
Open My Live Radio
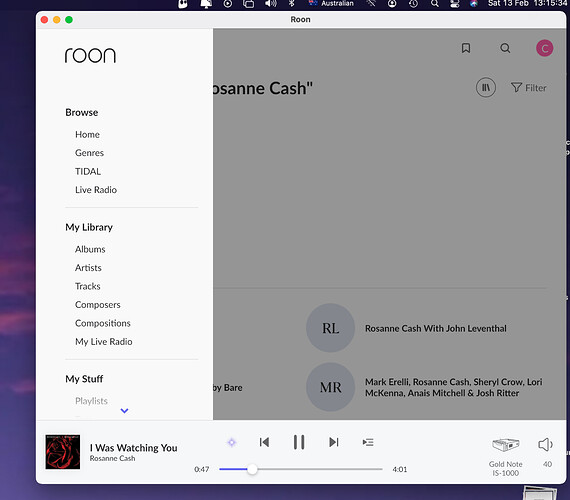[104, 342]
